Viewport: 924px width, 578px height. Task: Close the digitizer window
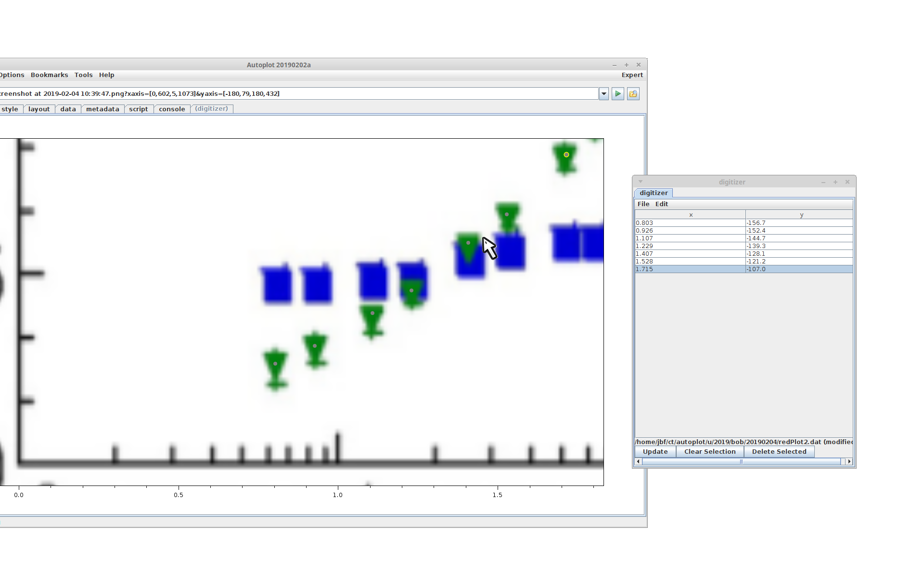tap(847, 182)
